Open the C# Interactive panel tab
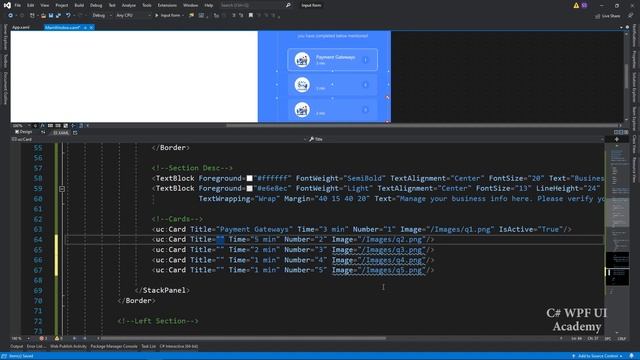The width and height of the screenshot is (640, 360). coord(179,347)
